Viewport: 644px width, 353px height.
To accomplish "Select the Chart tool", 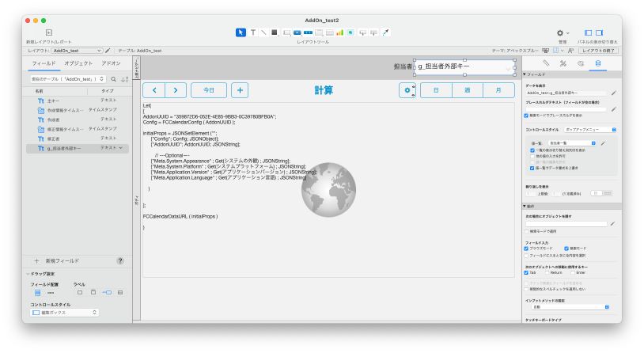I will coord(339,32).
